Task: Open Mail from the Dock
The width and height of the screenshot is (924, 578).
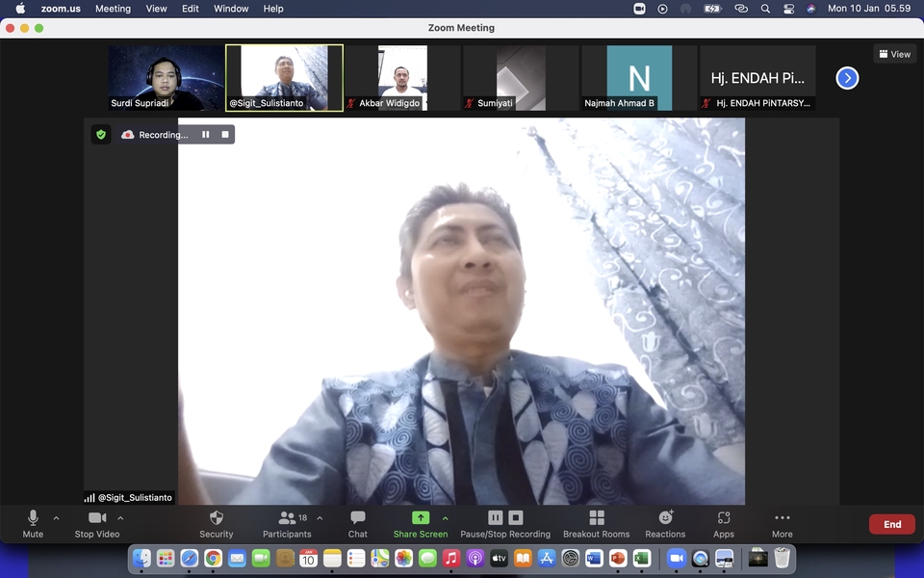Action: [237, 558]
